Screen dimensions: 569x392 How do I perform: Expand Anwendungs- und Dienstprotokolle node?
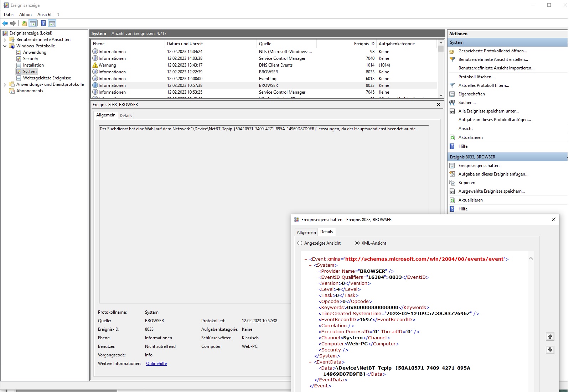[5, 84]
